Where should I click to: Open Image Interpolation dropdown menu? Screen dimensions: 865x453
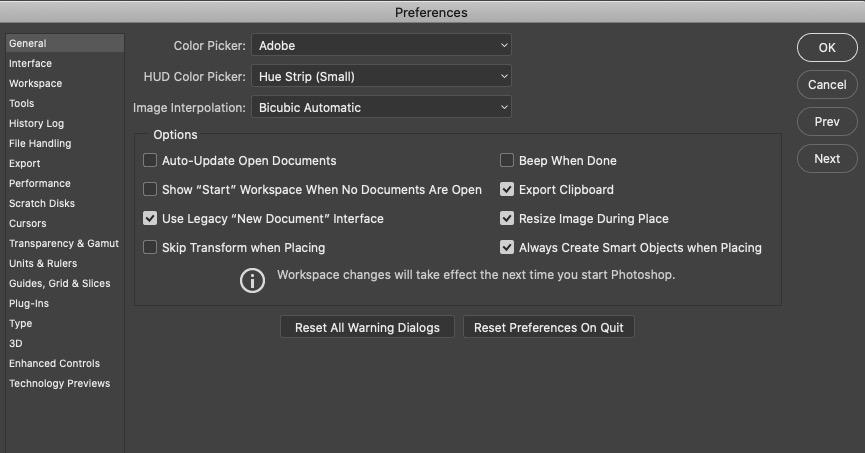coord(381,107)
